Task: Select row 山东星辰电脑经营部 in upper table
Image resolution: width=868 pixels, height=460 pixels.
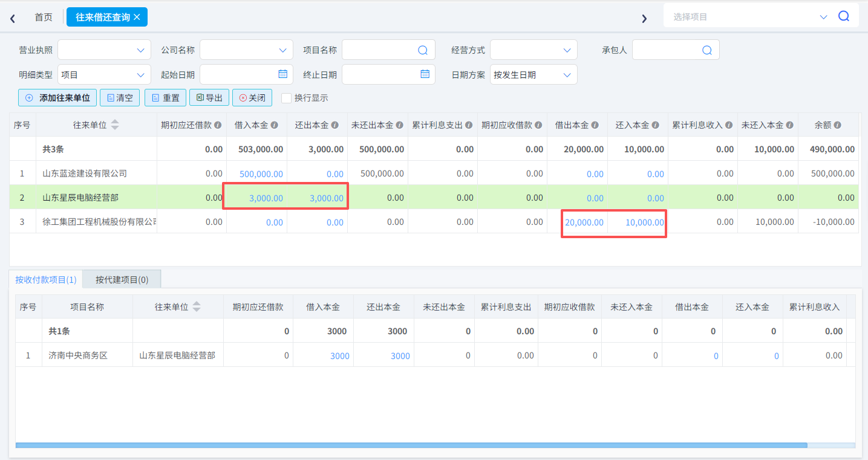Action: tap(434, 197)
